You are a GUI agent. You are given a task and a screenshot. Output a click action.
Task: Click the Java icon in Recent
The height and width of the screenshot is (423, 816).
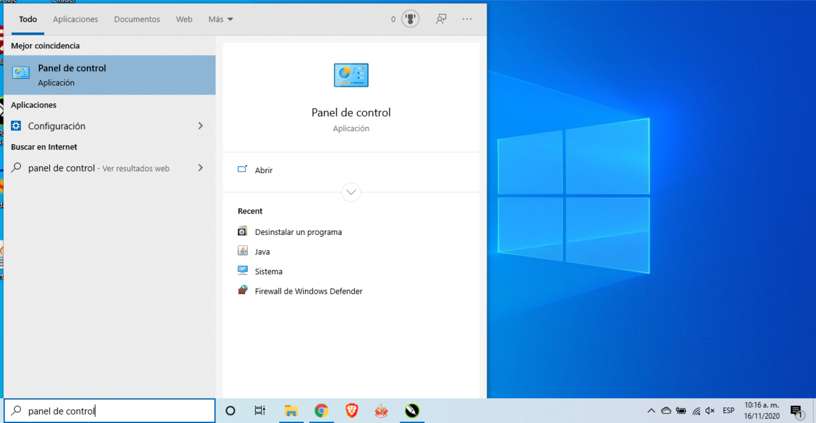[x=243, y=251]
